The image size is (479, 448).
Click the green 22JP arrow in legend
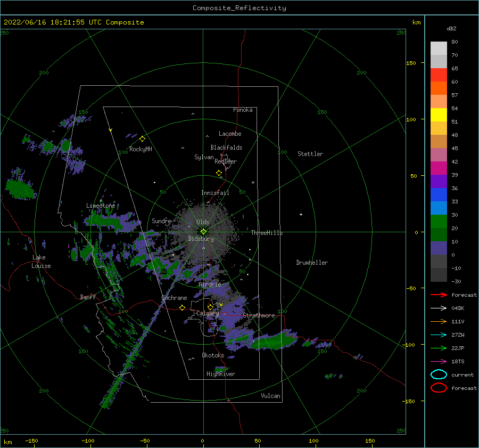439,348
